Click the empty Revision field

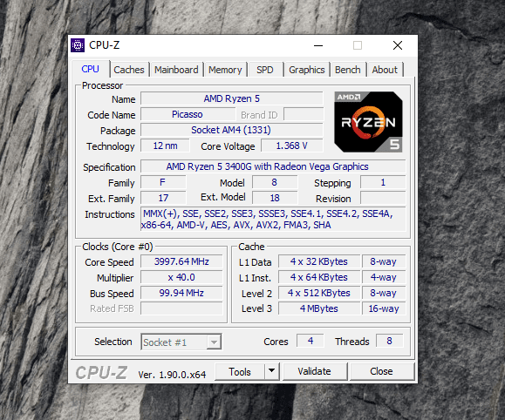pyautogui.click(x=383, y=198)
